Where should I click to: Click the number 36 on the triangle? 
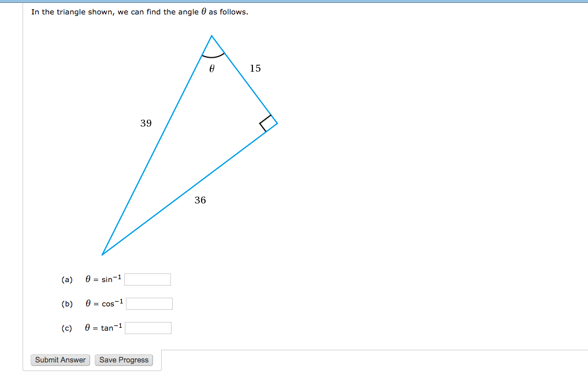click(200, 201)
